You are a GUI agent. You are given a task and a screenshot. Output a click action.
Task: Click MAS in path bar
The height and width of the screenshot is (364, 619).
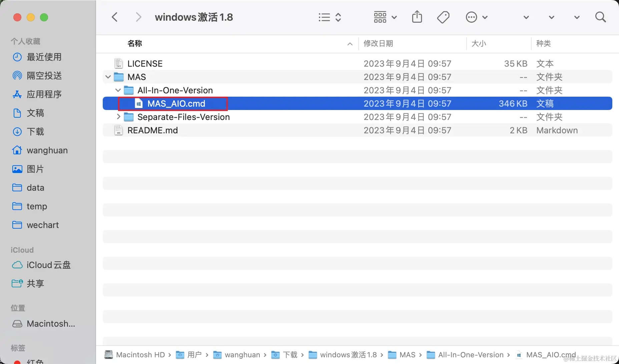(x=408, y=355)
